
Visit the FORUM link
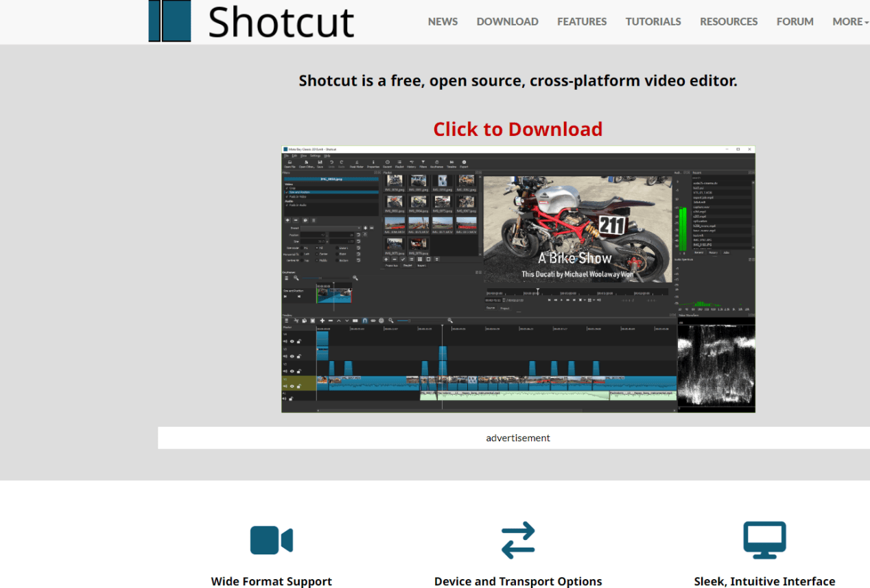[795, 21]
